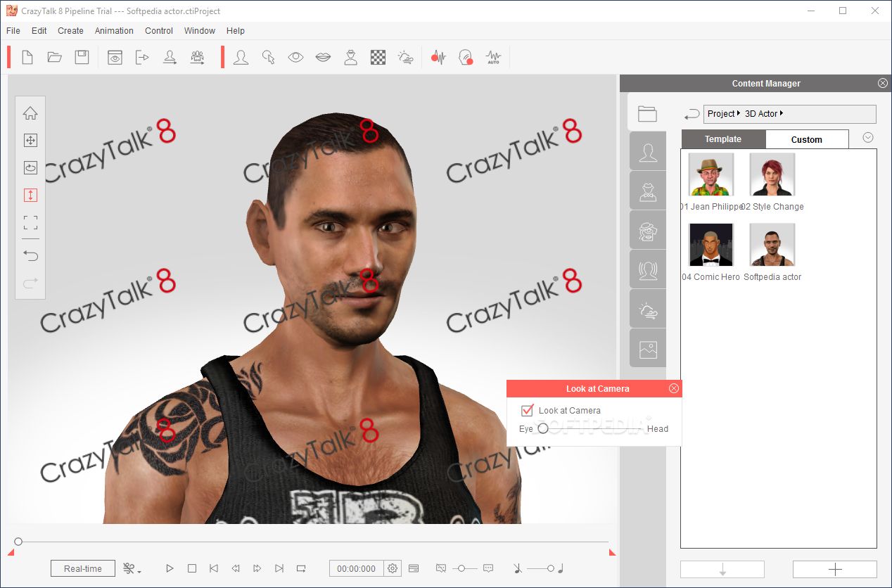Adjust the Eye to Head slider

[590, 428]
